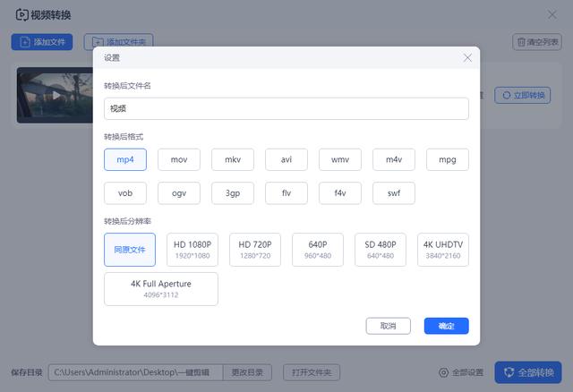Choose the wmv format

point(340,159)
